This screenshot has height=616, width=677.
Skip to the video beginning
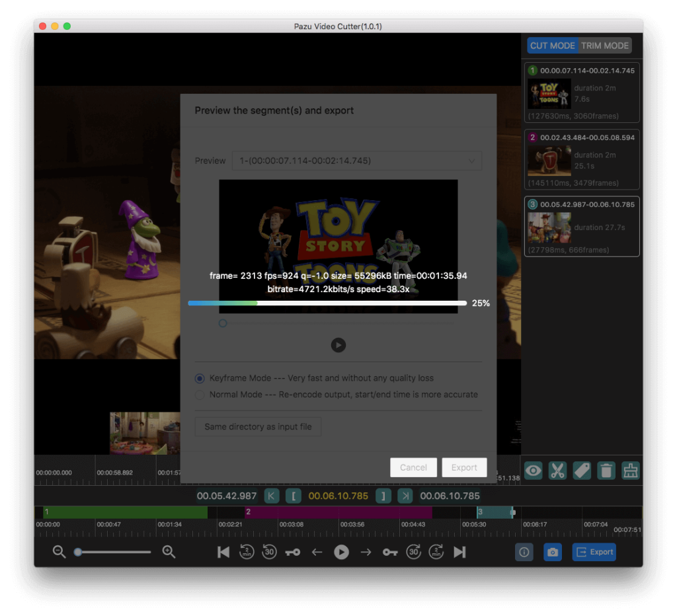point(223,552)
